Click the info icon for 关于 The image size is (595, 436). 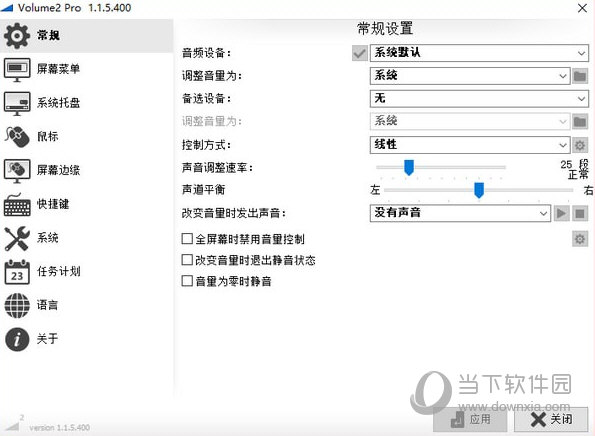[x=17, y=339]
